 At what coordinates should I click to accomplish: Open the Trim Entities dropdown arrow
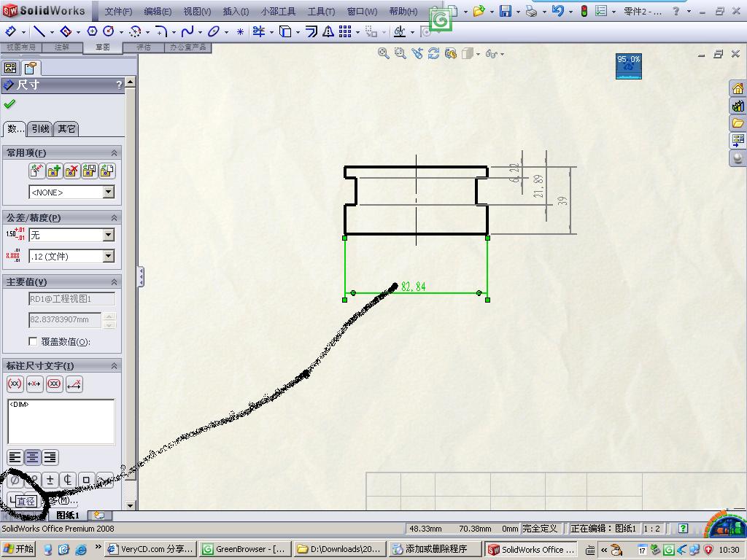(271, 32)
